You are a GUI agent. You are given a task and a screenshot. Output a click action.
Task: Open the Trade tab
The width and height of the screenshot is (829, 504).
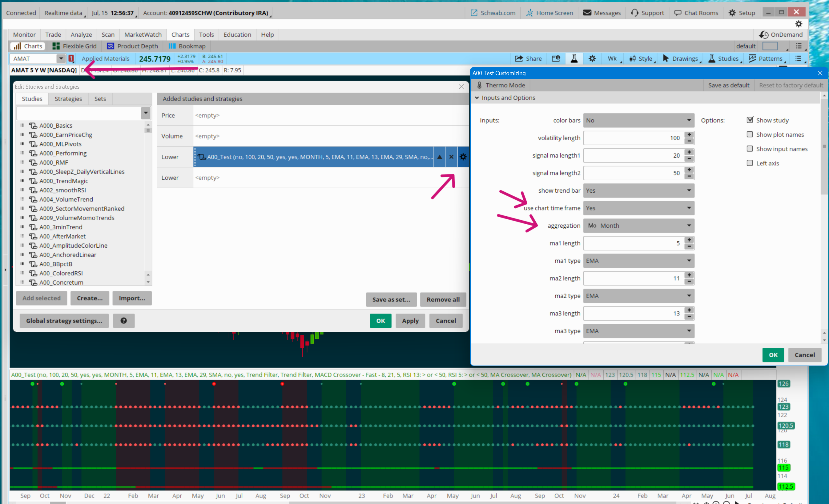53,35
